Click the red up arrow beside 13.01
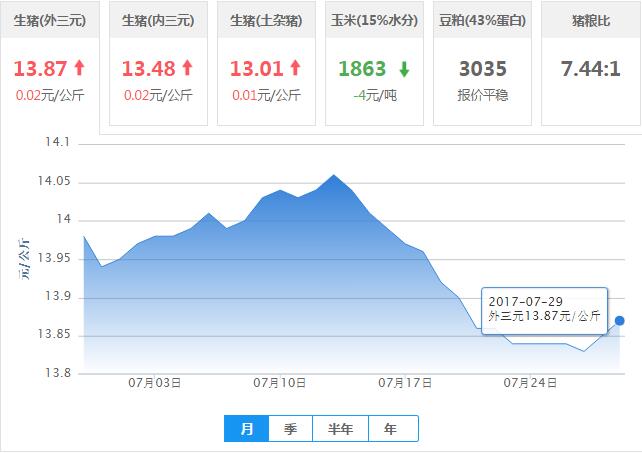Screen dimensions: 642x453 296,68
